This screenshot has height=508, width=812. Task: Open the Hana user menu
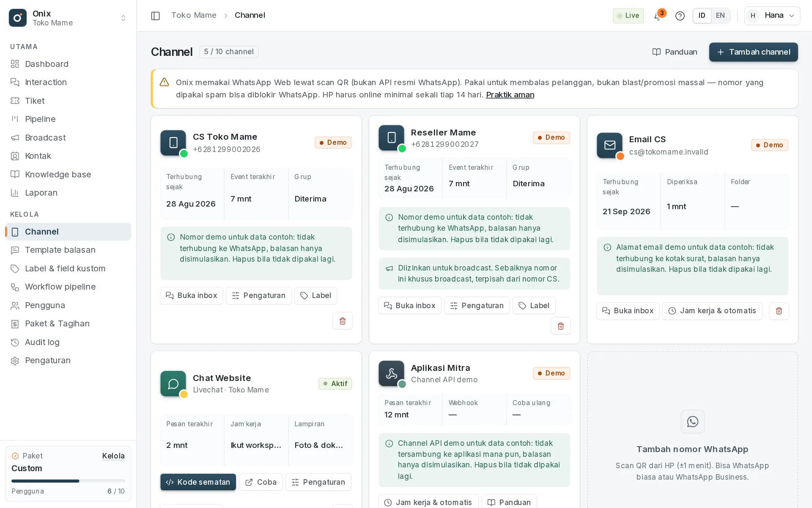click(772, 16)
